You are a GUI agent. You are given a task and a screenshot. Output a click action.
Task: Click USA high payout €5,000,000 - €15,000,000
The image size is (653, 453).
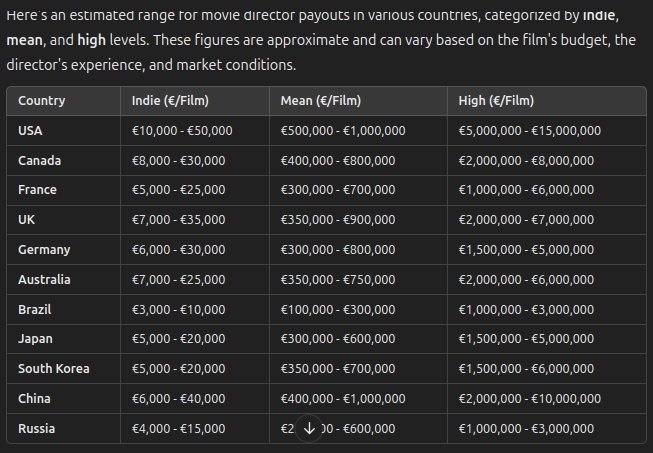529,130
